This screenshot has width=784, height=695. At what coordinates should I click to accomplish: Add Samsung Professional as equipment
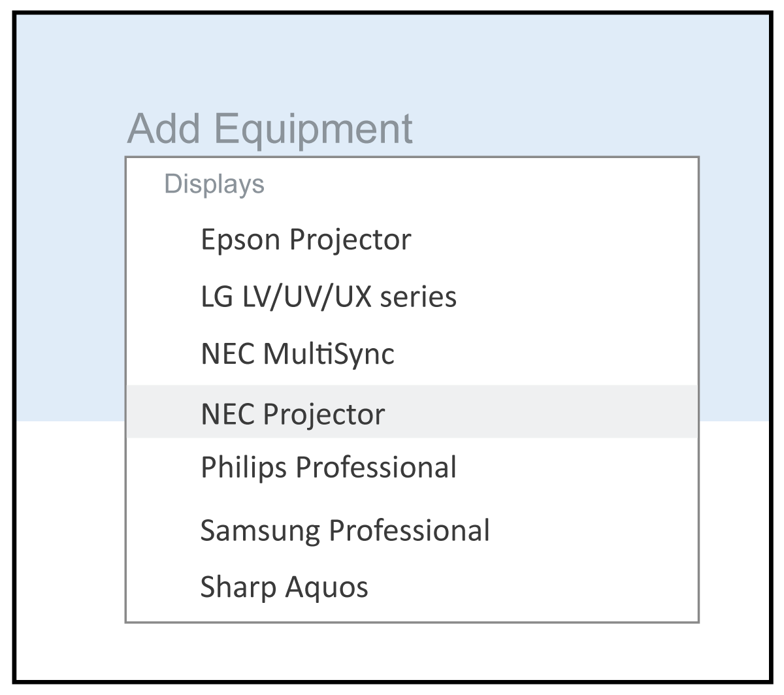[x=344, y=530]
